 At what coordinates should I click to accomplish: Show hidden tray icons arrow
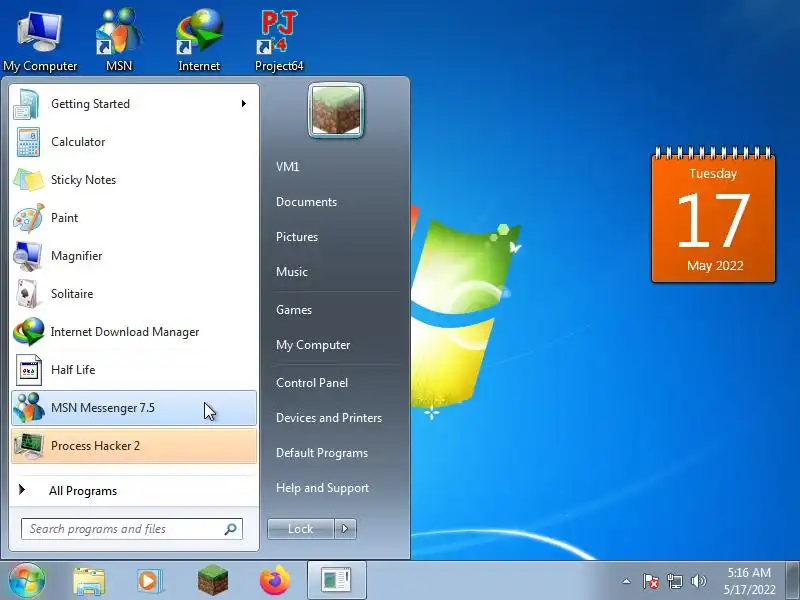(627, 581)
